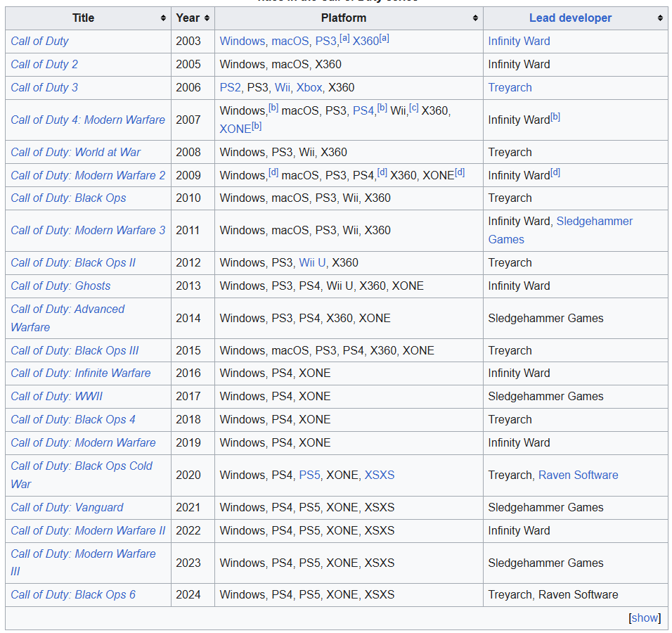Follow the Wii U platform link
Image resolution: width=672 pixels, height=633 pixels.
pyautogui.click(x=312, y=262)
